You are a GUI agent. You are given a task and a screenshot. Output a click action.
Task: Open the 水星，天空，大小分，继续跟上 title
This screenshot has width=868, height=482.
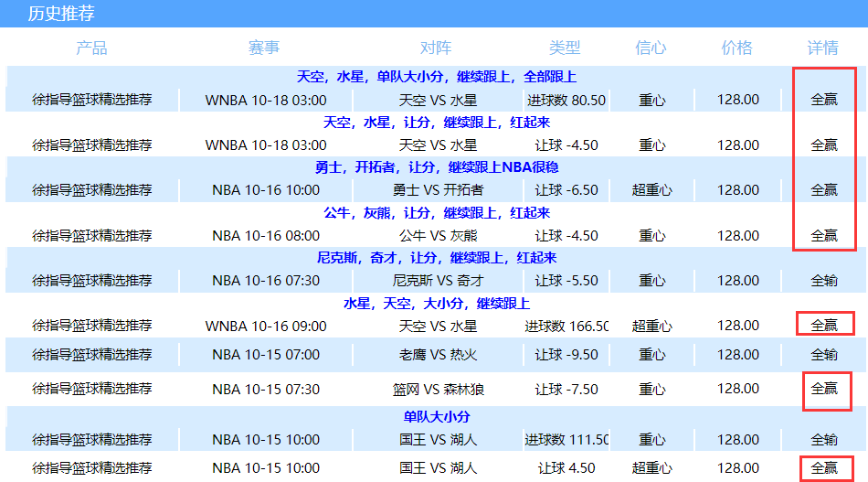point(436,304)
